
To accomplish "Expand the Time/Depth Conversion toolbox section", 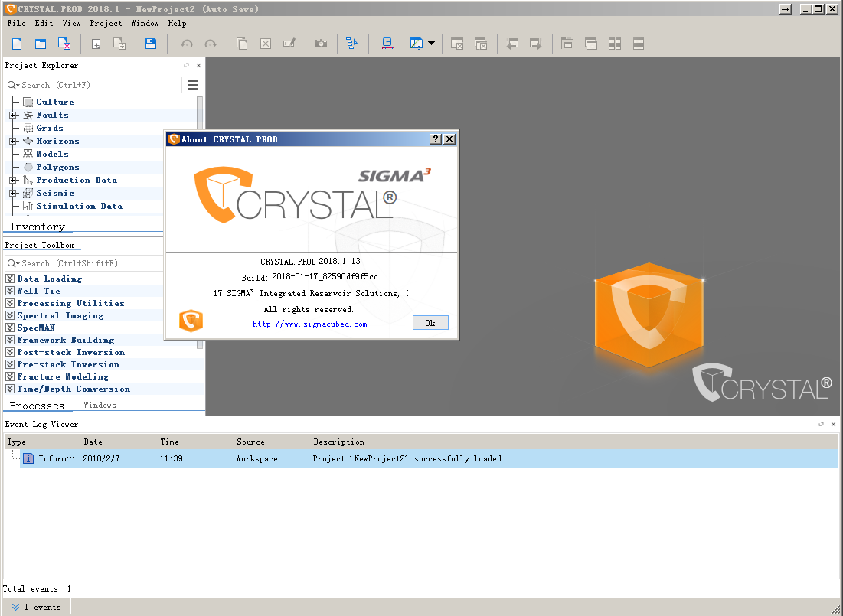I will point(10,389).
